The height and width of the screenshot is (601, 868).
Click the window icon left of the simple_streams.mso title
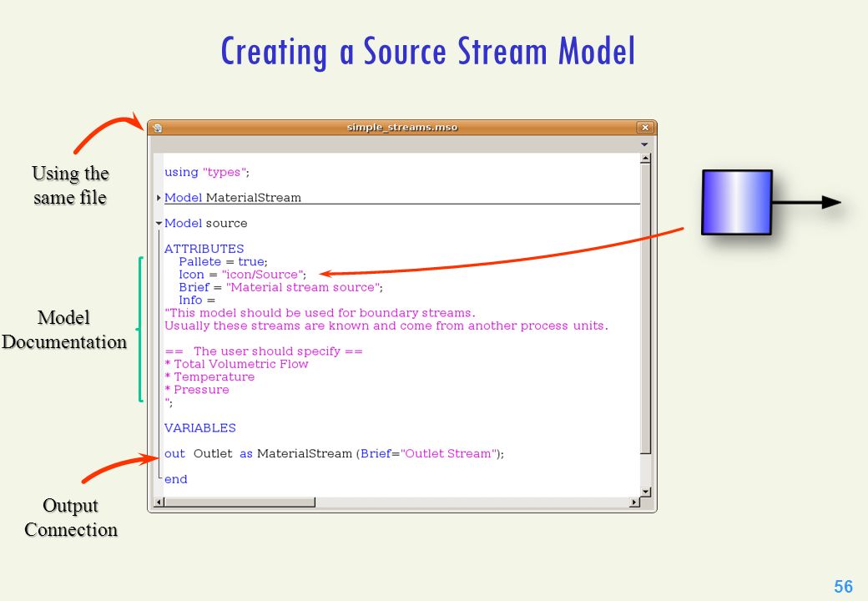tap(157, 128)
